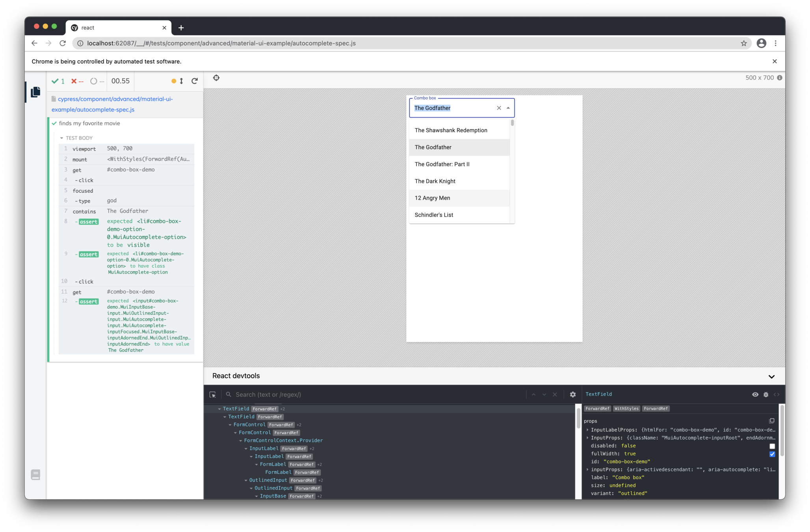Toggle the disabled prop checkbox
This screenshot has width=810, height=532.
772,446
